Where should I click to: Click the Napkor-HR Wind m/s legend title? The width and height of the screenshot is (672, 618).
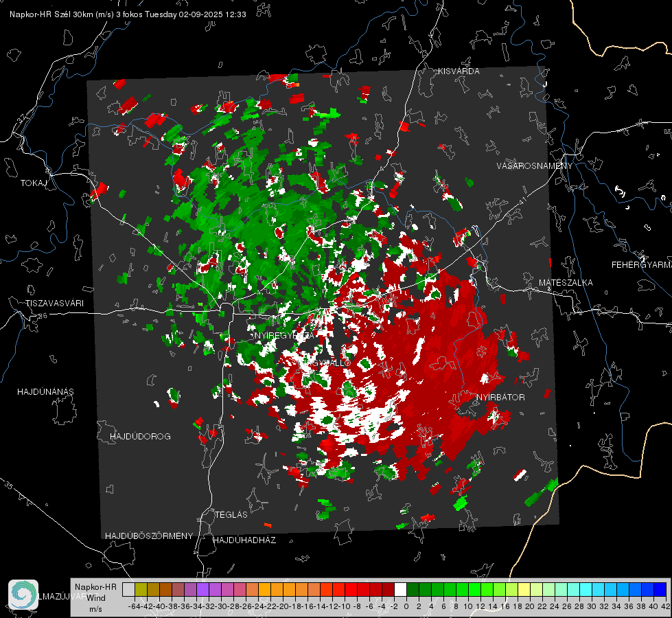tap(95, 598)
